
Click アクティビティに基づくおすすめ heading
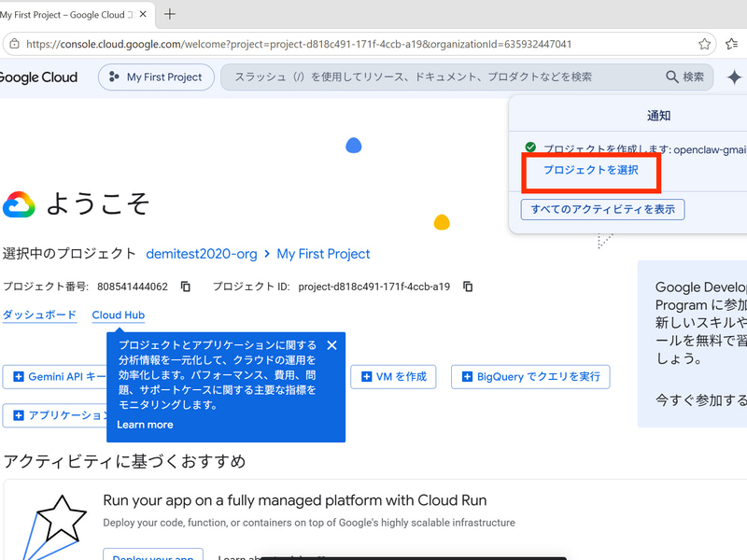(x=124, y=461)
